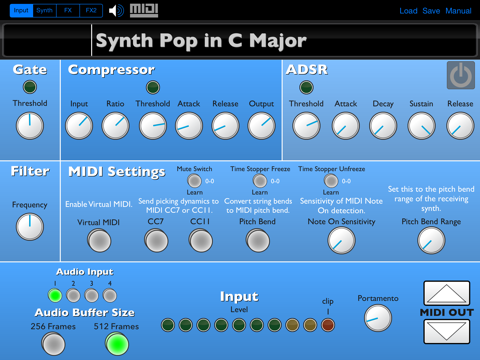
Task: Open the FX tab
Action: pos(68,10)
